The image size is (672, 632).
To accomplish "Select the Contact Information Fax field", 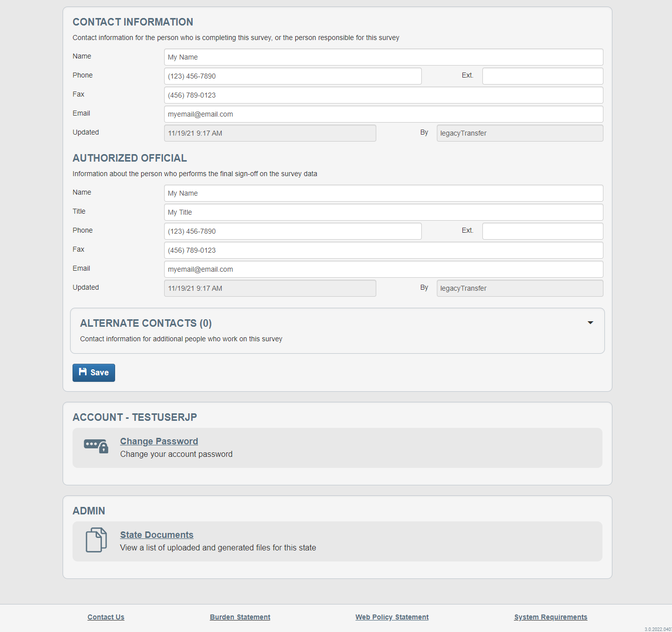I will point(383,95).
